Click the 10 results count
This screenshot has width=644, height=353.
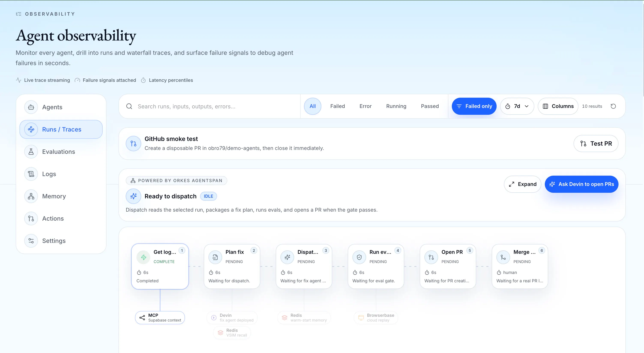592,106
